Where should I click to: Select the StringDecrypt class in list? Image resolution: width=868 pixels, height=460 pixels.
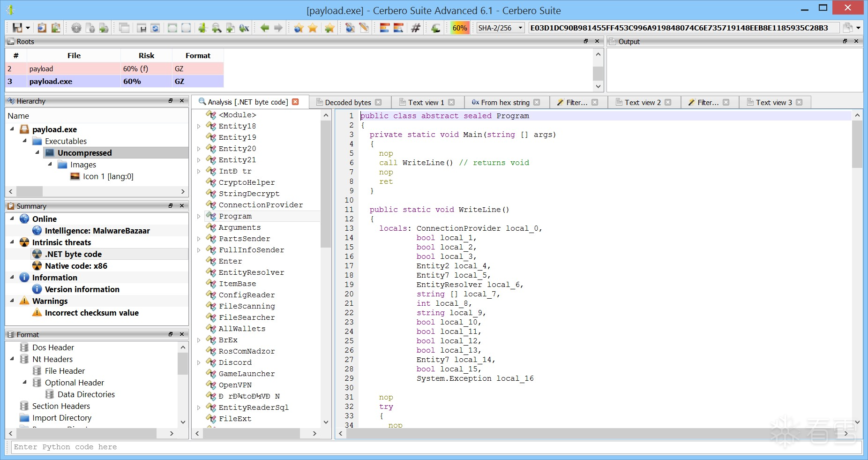coord(249,194)
